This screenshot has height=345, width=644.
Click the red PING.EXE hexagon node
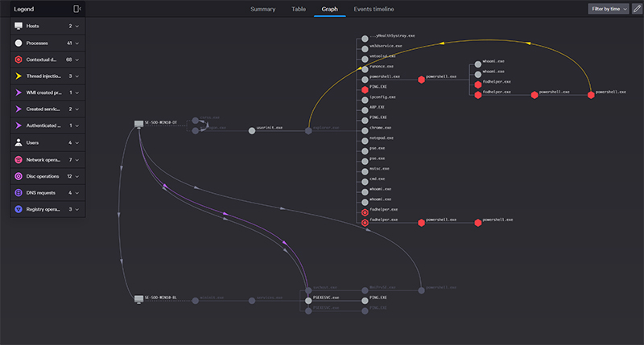[365, 88]
